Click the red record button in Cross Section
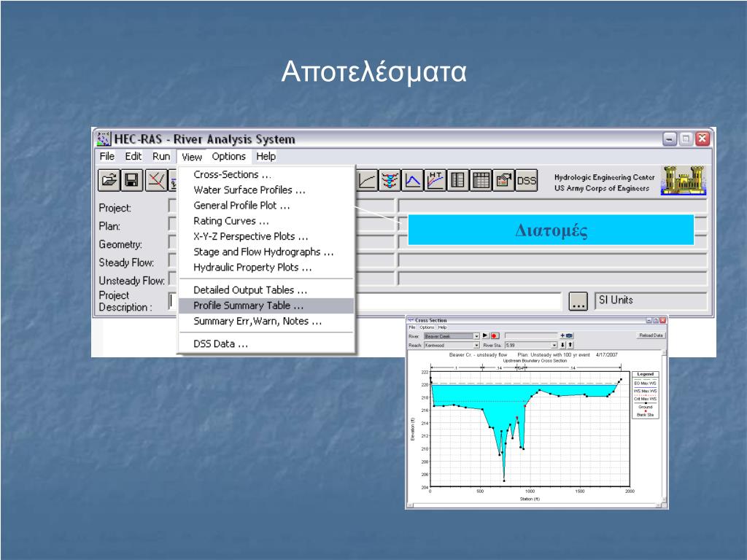747x560 pixels. (495, 335)
